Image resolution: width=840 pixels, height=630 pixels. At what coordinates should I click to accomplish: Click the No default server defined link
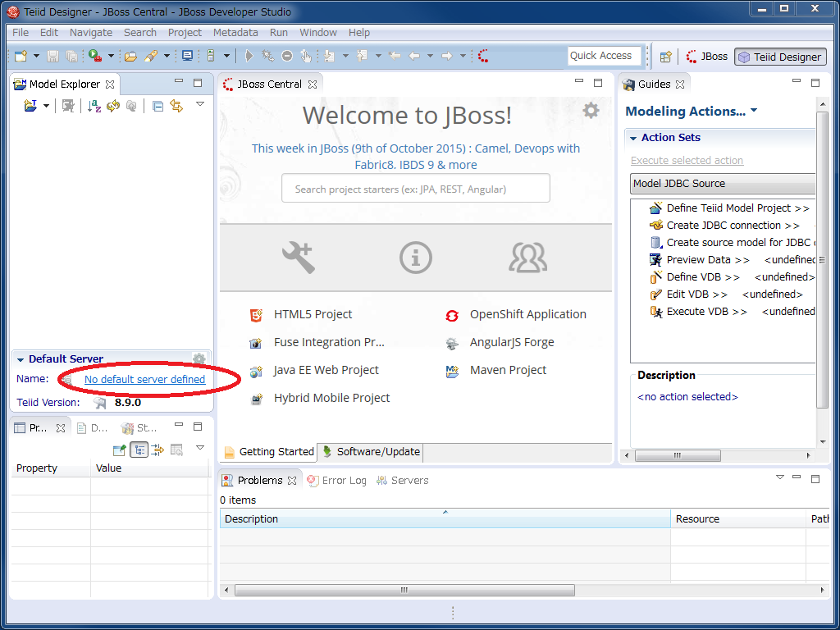click(144, 379)
